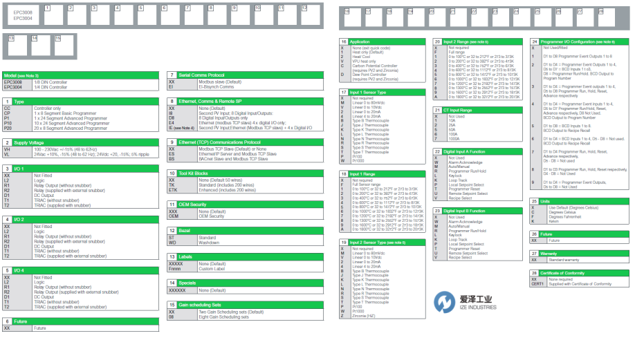This screenshot has width=644, height=340.
Task: Select the "EPC3008 1/8 DIN Controller" row
Action: [x=80, y=82]
